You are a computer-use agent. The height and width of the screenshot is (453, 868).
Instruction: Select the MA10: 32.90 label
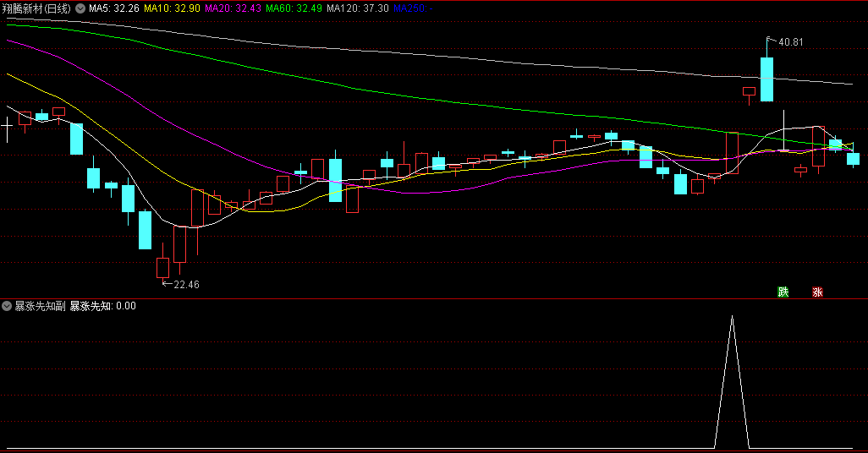pos(172,8)
